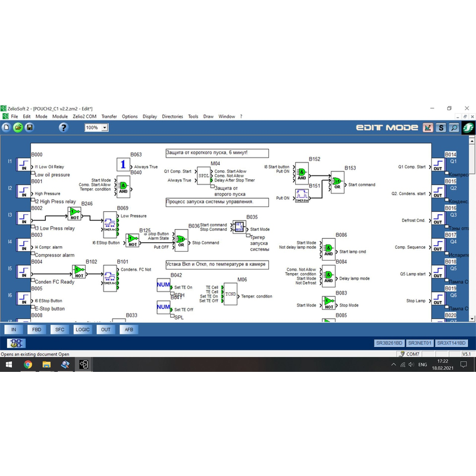
Task: Click the Open file folder icon
Action: click(x=18, y=127)
